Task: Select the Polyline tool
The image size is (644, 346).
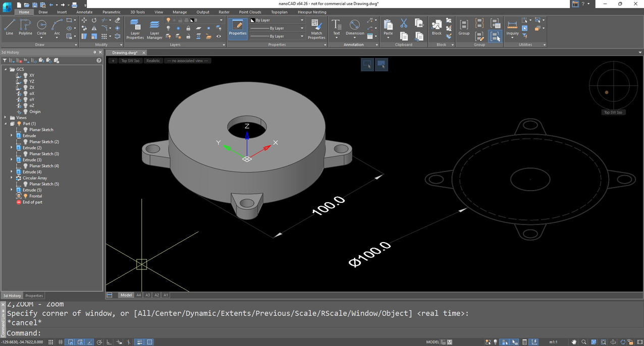Action: 25,27
